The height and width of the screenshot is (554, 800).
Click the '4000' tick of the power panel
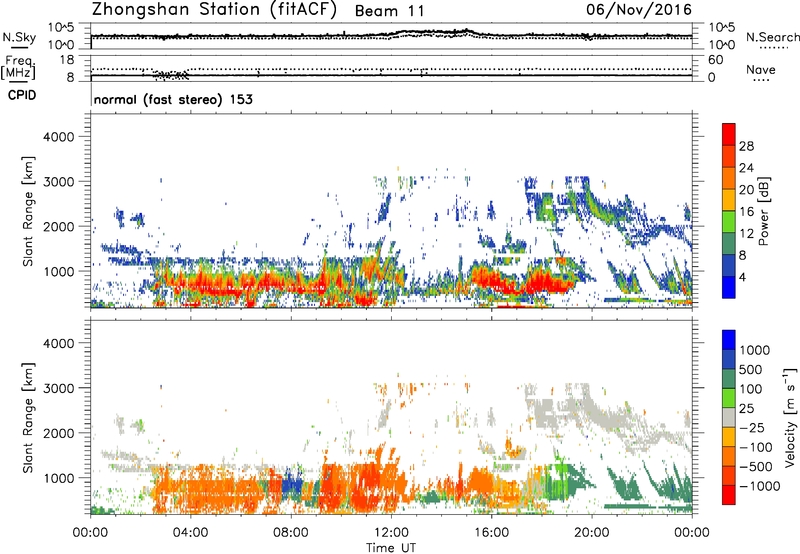click(x=58, y=137)
